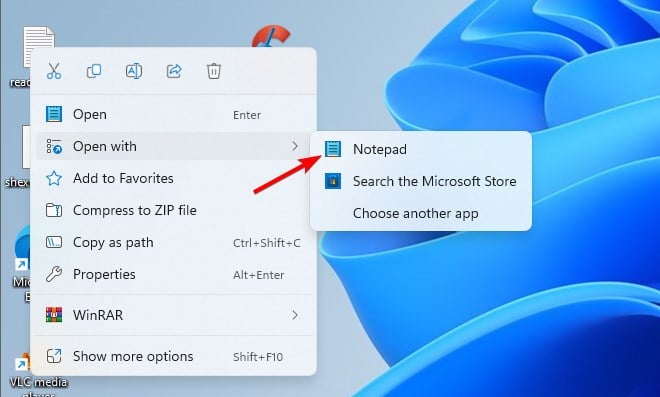Select Search the Microsoft Store

421,181
